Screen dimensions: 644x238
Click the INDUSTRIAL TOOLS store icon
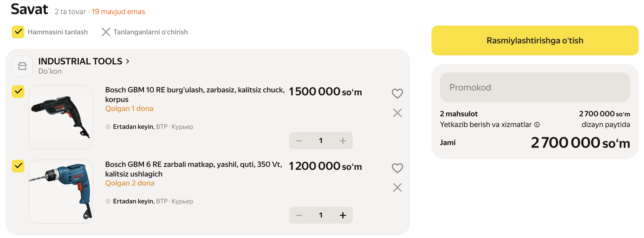[x=22, y=66]
